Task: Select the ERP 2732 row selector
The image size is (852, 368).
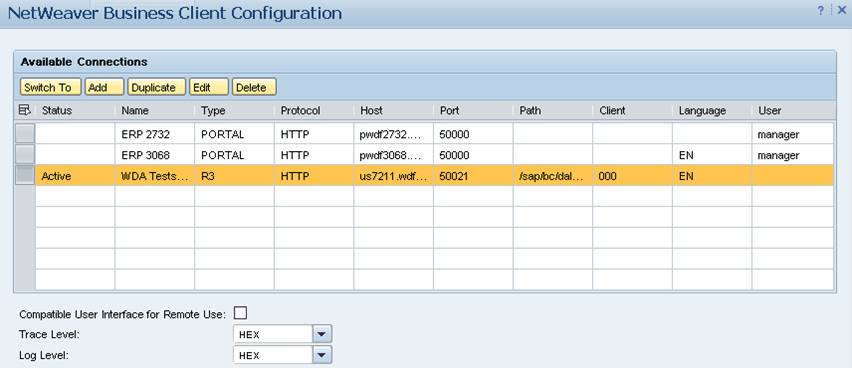Action: pos(24,134)
